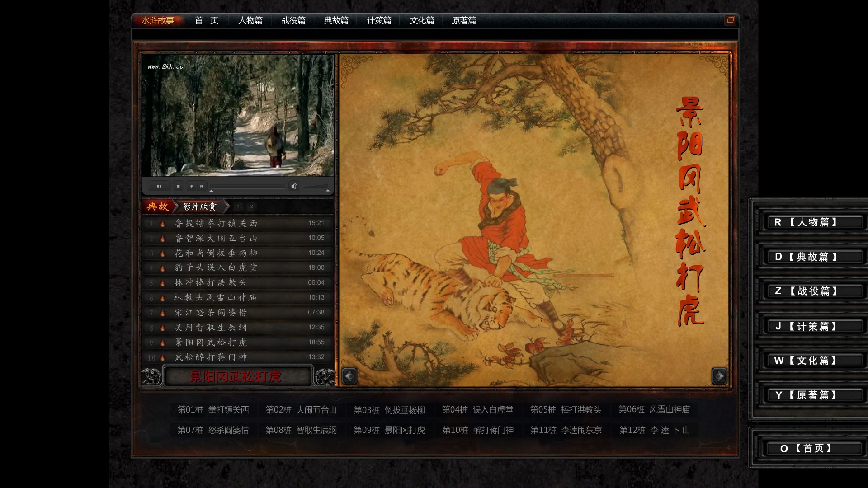Mute the video with the speaker icon
Image resolution: width=868 pixels, height=488 pixels.
coord(294,186)
